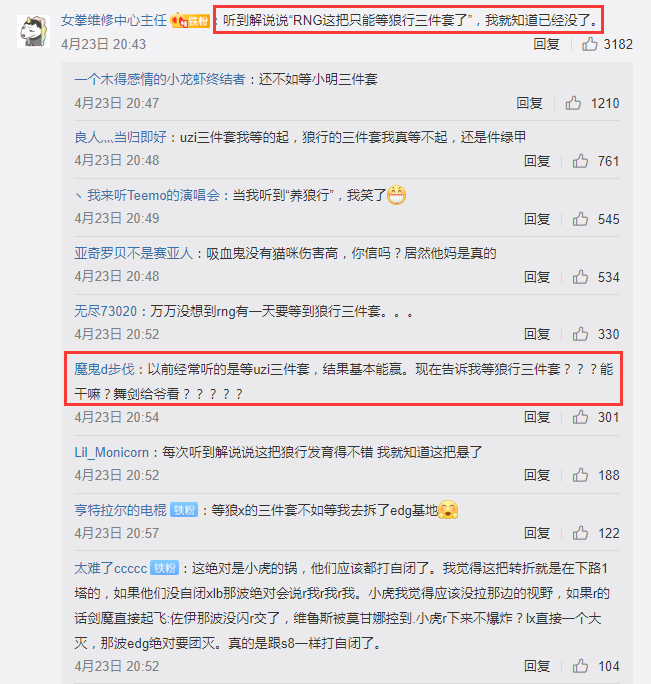Viewport: 651px width, 684px height.
Task: Open 太难了ccccc's profile page
Action: 110,568
